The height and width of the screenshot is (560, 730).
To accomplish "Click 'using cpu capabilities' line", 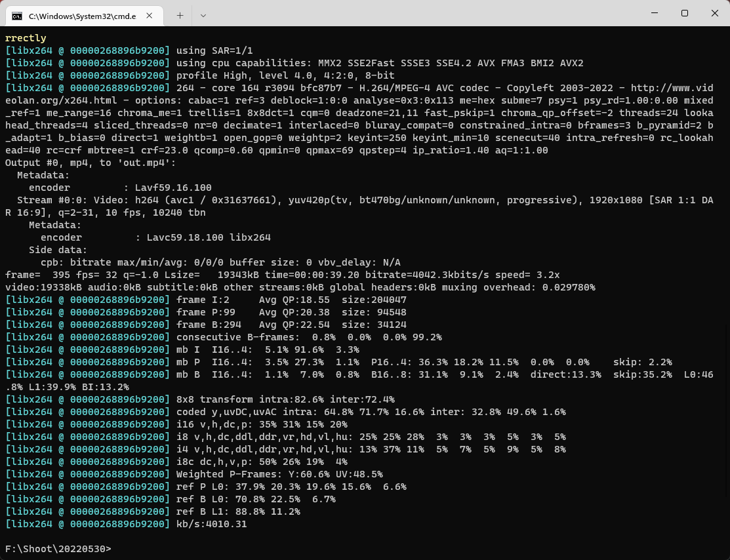I will point(294,63).
